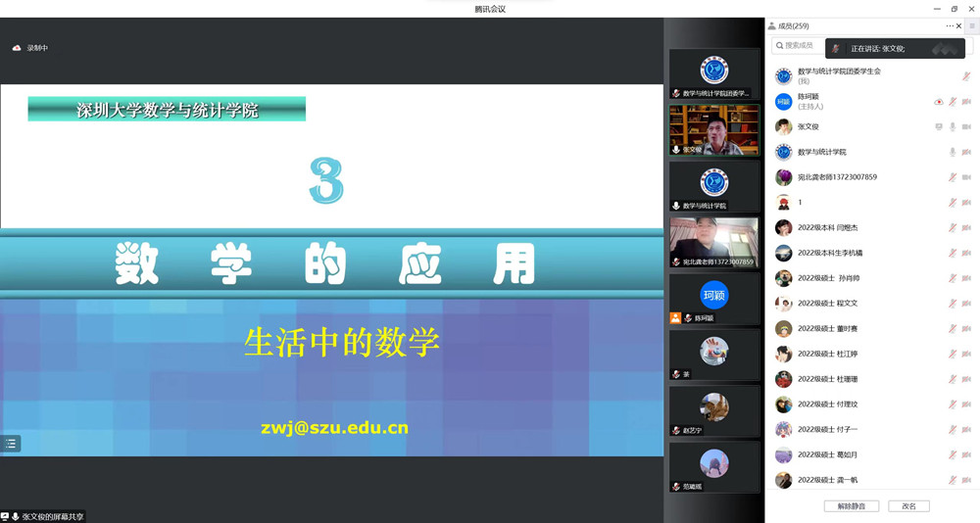Expand the hamburger menu at top-right

point(971,25)
